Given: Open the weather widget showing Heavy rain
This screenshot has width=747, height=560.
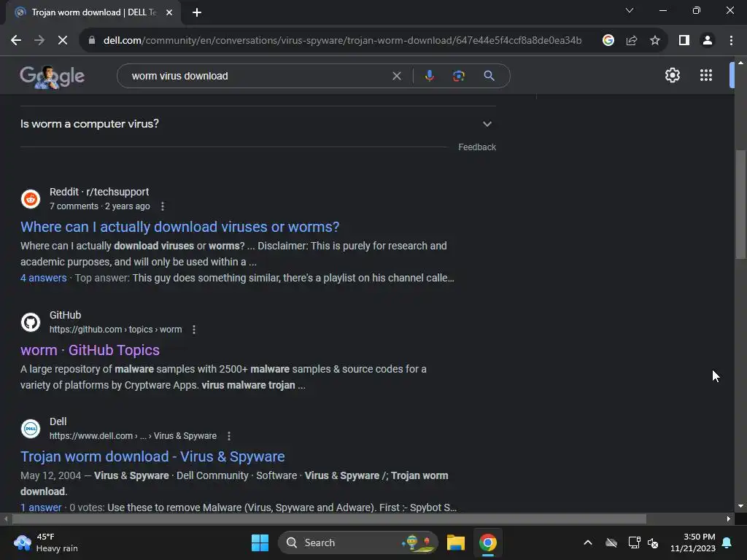Looking at the screenshot, I should point(46,542).
